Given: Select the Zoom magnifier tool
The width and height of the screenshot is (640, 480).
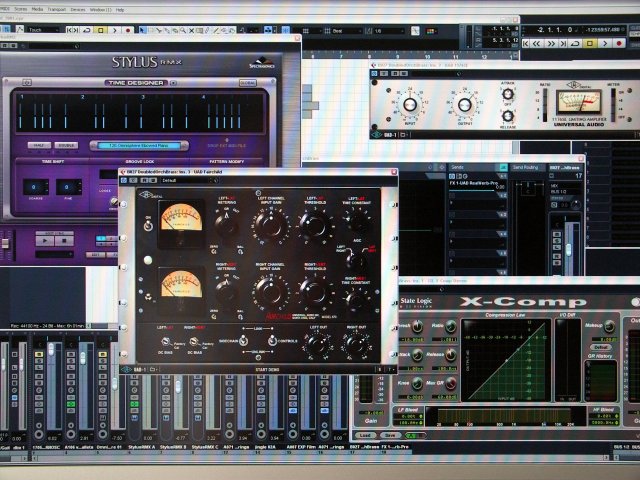Looking at the screenshot, I should (183, 30).
